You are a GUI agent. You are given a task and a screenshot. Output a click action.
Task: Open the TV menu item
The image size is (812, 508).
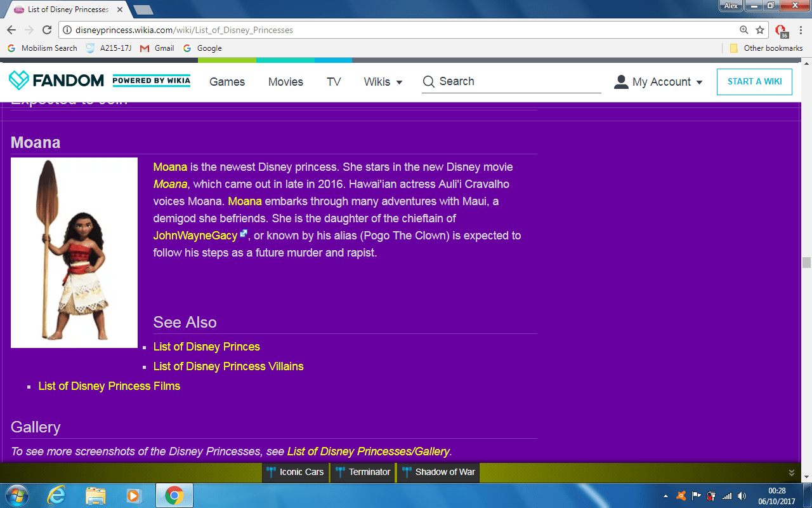point(334,81)
